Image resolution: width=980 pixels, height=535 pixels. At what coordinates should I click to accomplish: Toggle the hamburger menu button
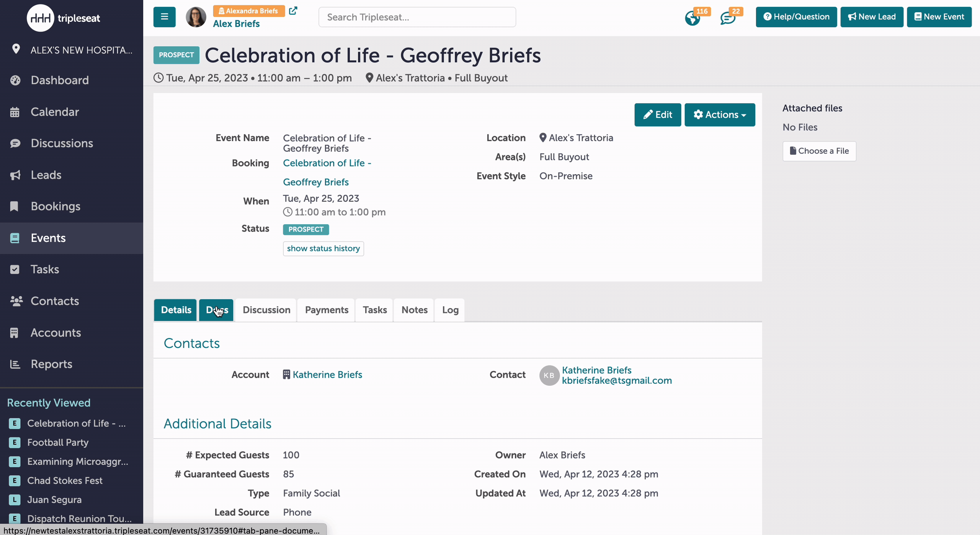[x=164, y=17]
